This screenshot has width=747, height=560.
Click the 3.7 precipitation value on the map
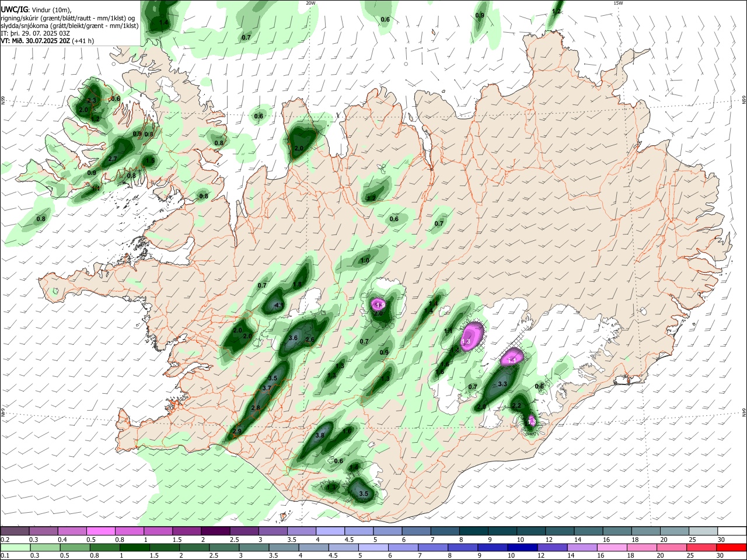click(x=267, y=388)
